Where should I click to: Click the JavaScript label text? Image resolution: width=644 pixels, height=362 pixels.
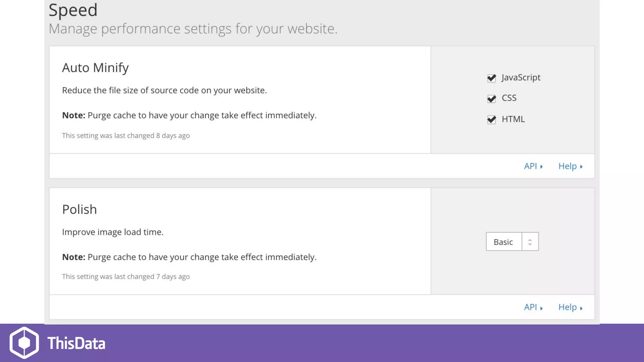click(521, 78)
